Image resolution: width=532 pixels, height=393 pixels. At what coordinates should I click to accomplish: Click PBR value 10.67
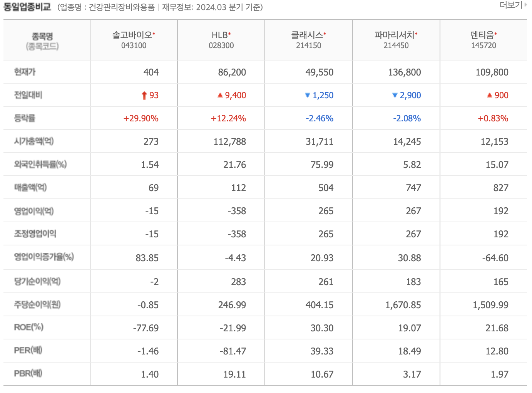(322, 374)
